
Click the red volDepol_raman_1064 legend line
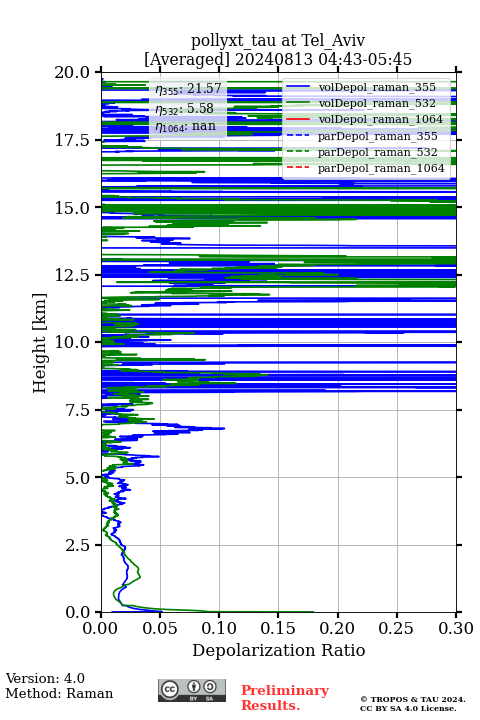tap(298, 119)
